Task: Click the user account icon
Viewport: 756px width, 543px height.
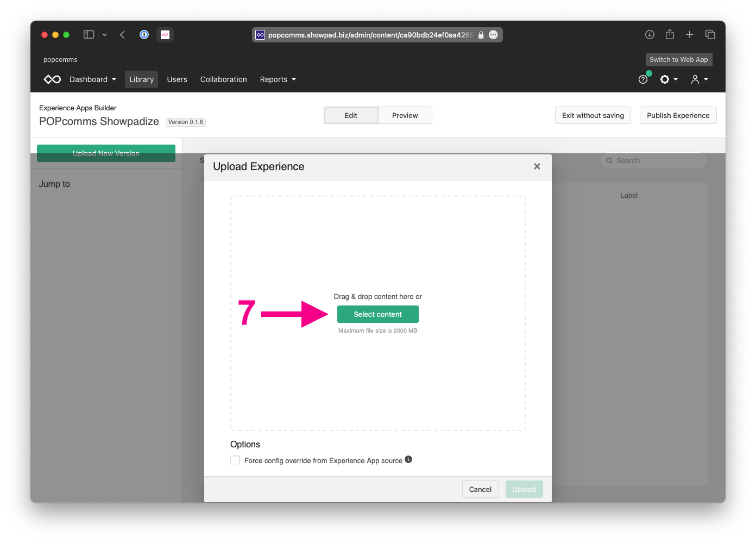Action: 696,79
